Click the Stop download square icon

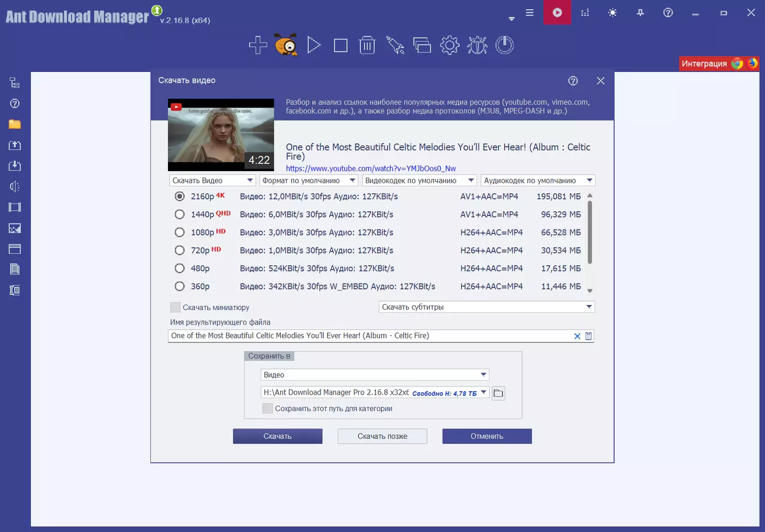pyautogui.click(x=341, y=45)
